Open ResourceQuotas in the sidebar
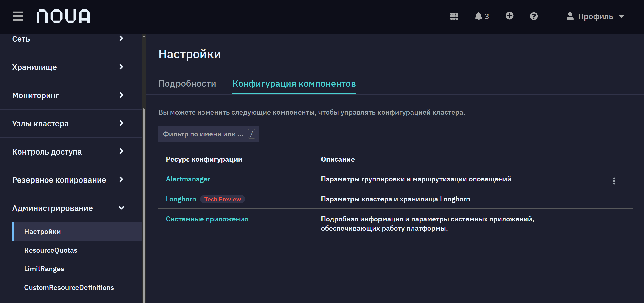The width and height of the screenshot is (644, 303). [x=51, y=250]
